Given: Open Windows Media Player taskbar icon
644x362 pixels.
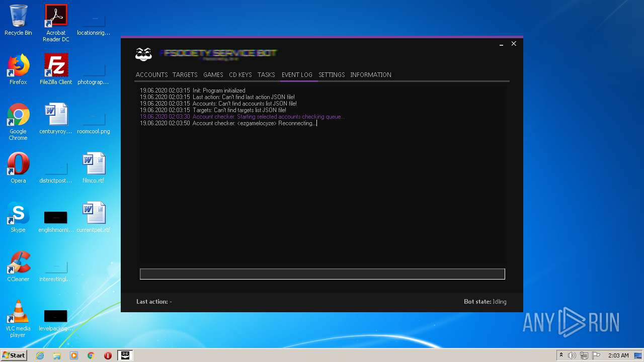Looking at the screenshot, I should 74,355.
